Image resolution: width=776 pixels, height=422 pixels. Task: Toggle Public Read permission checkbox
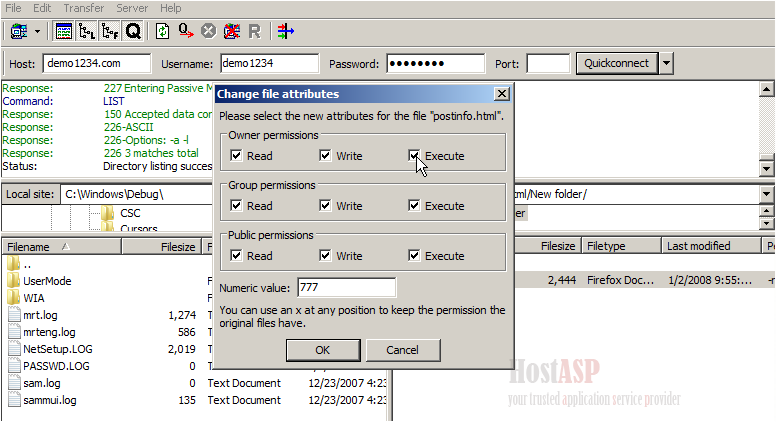pos(236,256)
